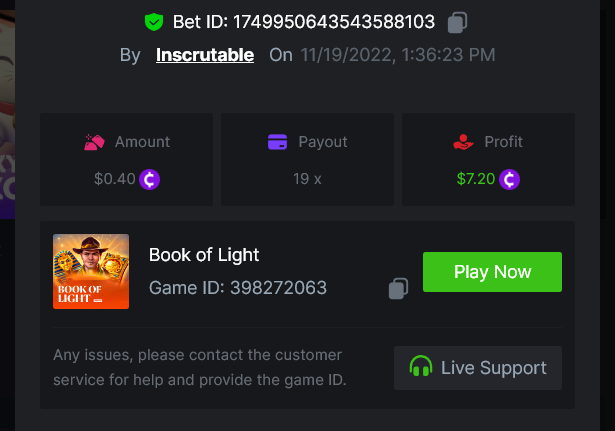Viewport: 615px width, 431px height.
Task: Click the bet date and time
Action: (397, 55)
